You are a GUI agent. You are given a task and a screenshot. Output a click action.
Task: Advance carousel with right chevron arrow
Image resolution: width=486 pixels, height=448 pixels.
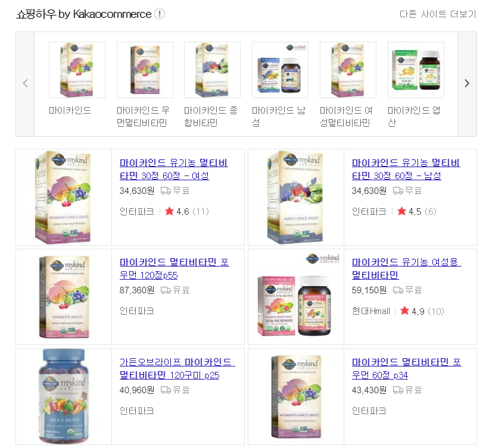467,84
